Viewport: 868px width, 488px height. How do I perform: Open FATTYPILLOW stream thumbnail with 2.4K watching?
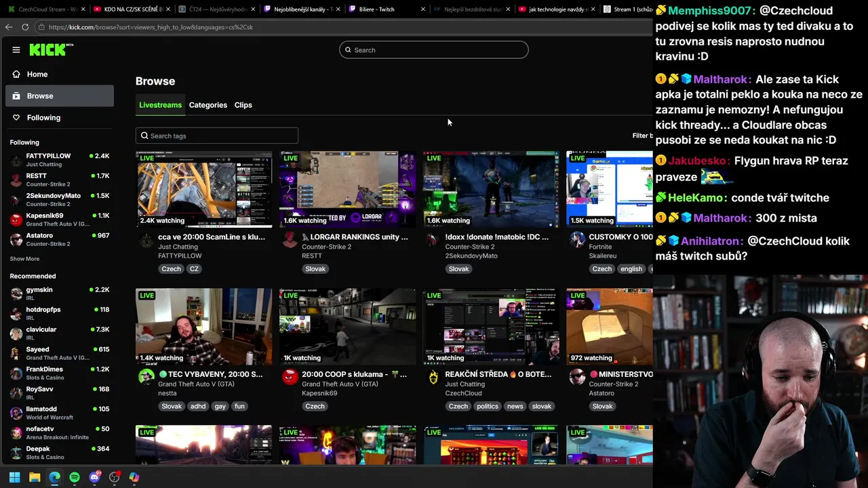203,189
